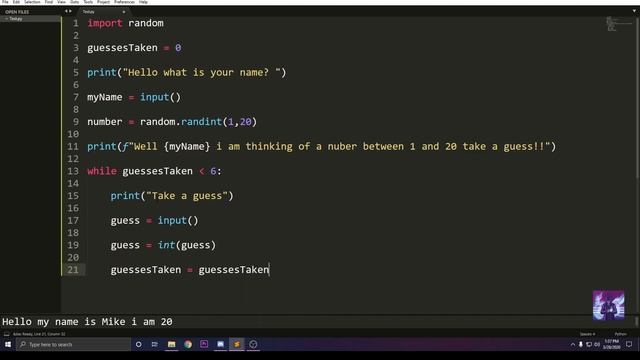Open the Discord taskbar icon
Screen dimensions: 640x360
pyautogui.click(x=220, y=344)
